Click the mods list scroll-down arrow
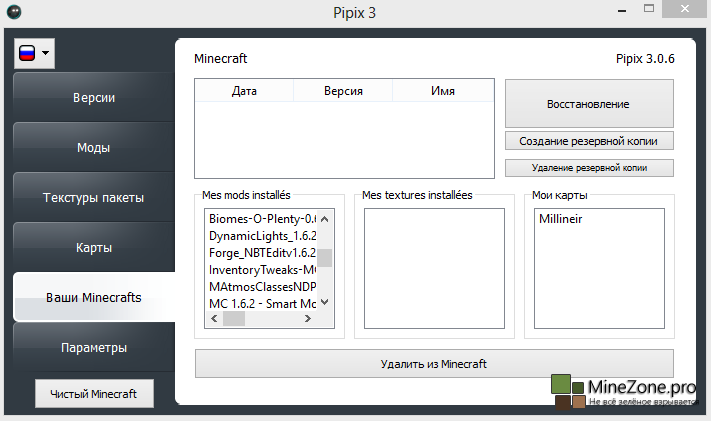The height and width of the screenshot is (421, 711). (324, 302)
